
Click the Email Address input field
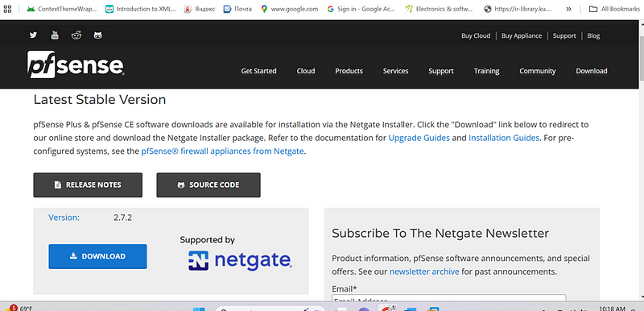coord(449,299)
